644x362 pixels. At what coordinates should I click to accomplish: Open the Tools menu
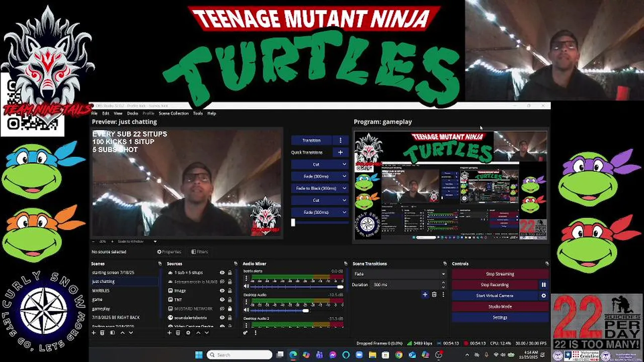[198, 113]
